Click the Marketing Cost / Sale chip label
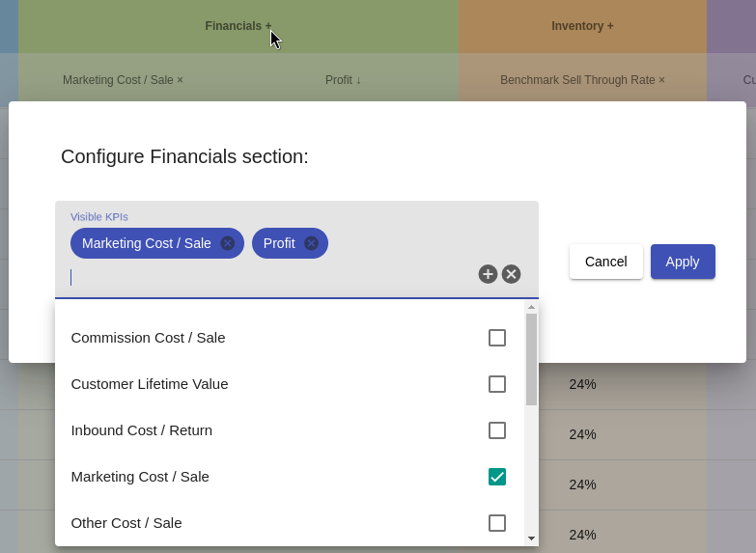 coord(147,243)
